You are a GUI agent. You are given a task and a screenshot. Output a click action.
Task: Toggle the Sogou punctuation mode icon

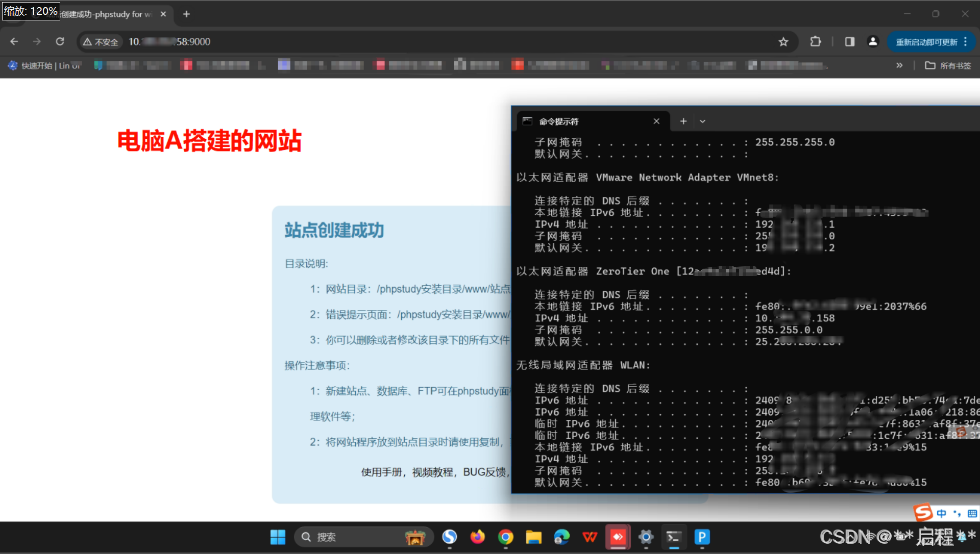(957, 513)
